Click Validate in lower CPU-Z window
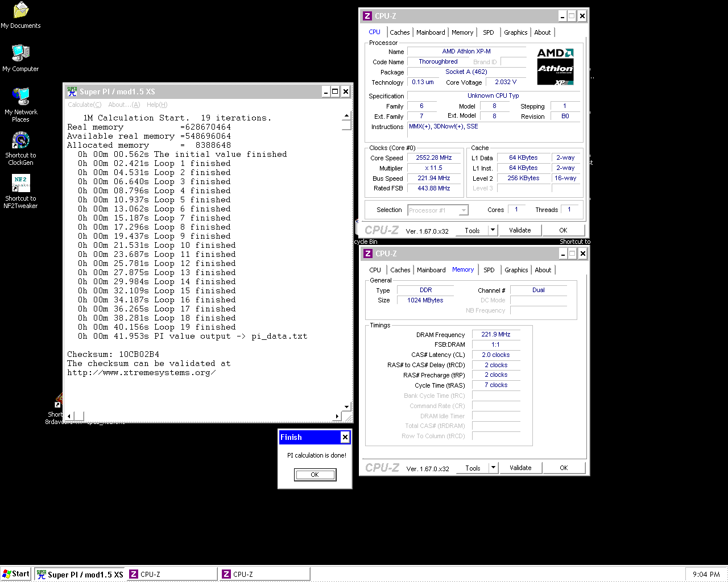This screenshot has height=582, width=728. (520, 468)
